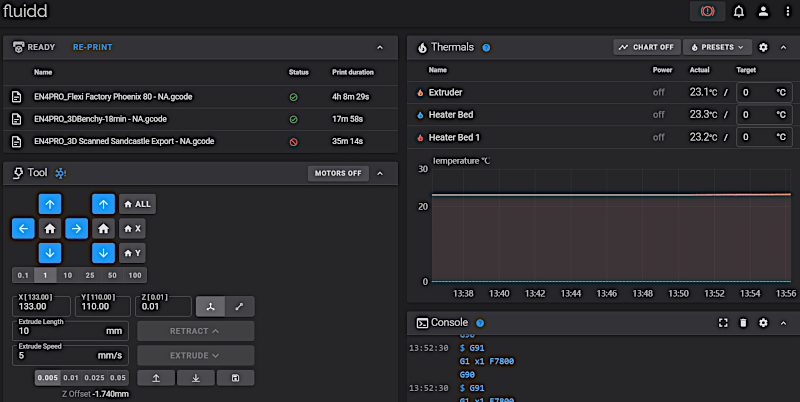The height and width of the screenshot is (402, 800).
Task: Collapse the Console panel
Action: (783, 323)
